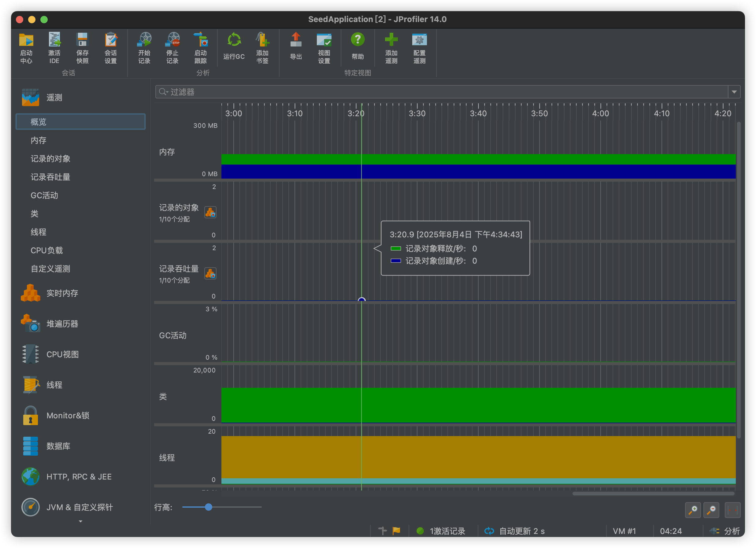756x548 pixels.
Task: Run garbage collection via 运行GC
Action: point(234,46)
